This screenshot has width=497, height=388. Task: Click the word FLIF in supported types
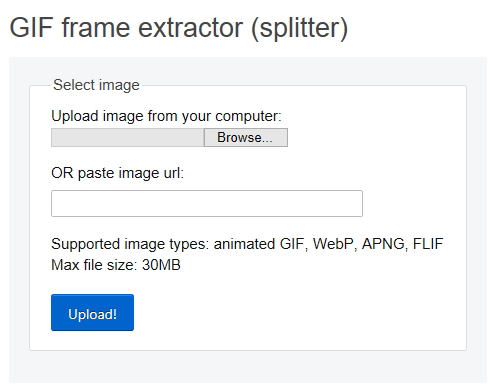click(428, 244)
